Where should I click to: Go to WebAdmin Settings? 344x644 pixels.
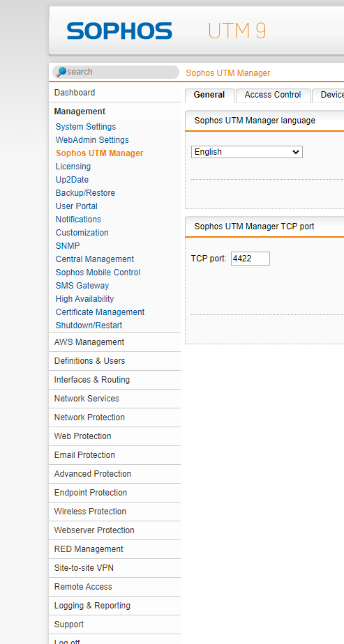(92, 140)
